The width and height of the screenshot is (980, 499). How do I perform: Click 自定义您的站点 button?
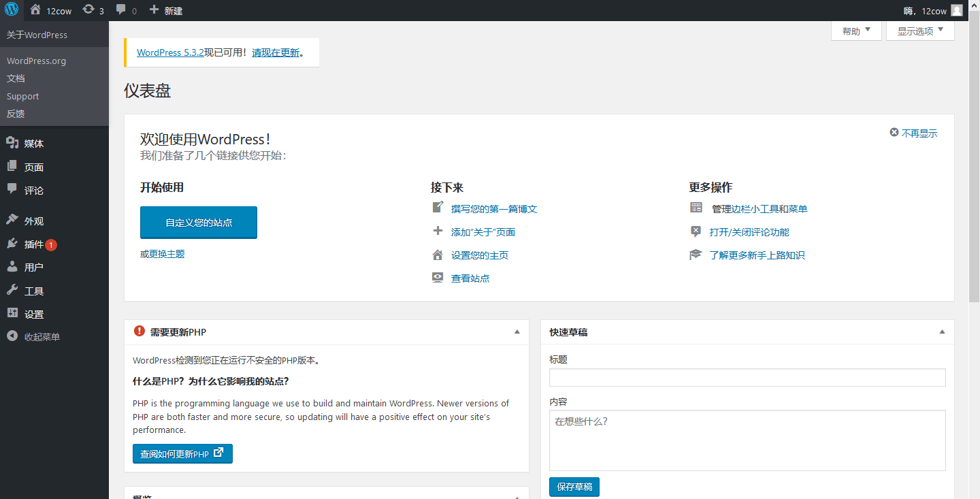click(x=199, y=223)
